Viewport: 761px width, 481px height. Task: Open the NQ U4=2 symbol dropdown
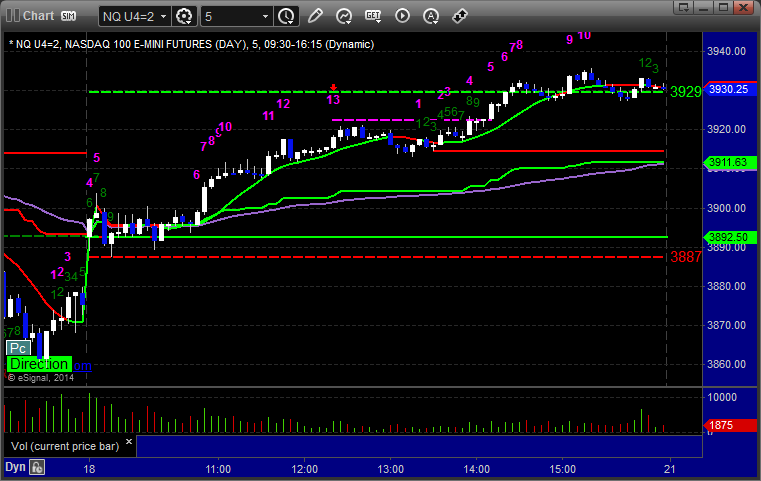[134, 17]
